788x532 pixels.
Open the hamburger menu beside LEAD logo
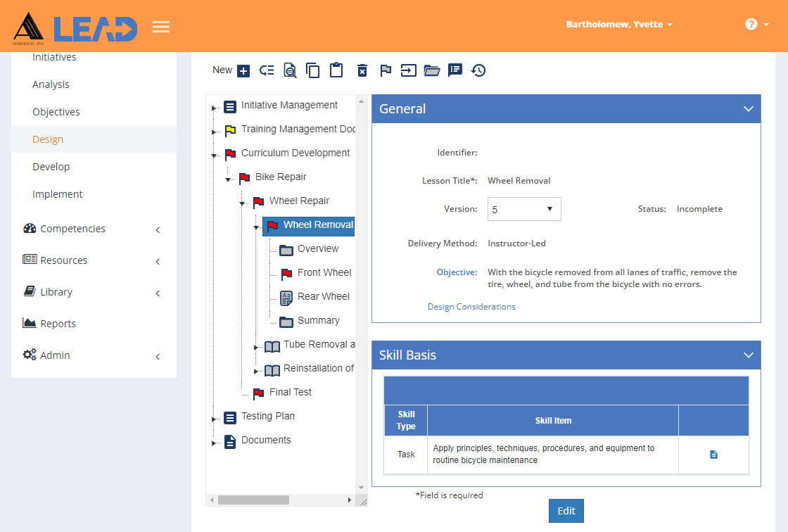click(161, 27)
